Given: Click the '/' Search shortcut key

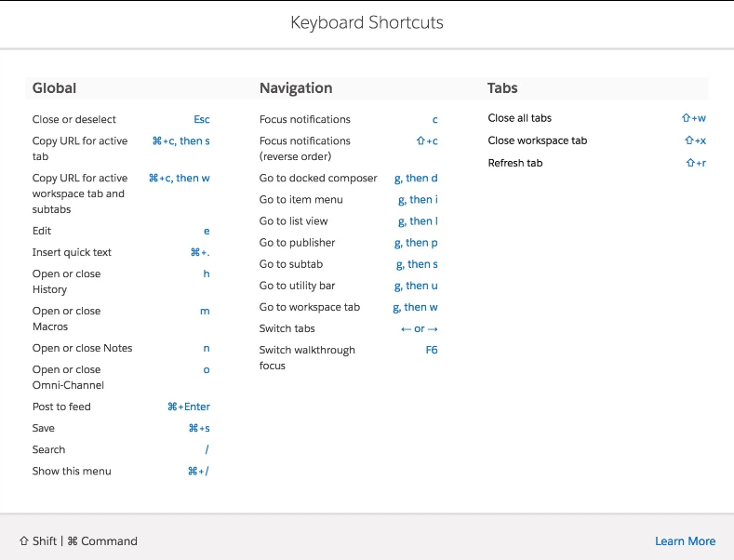Looking at the screenshot, I should tap(207, 450).
